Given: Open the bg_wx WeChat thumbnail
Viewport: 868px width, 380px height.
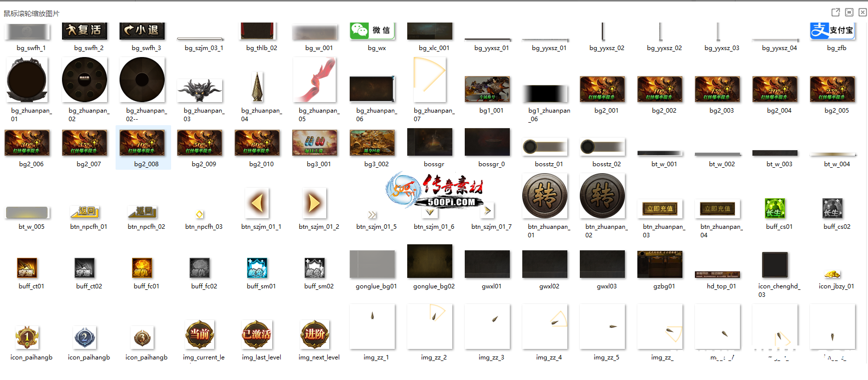Looking at the screenshot, I should [372, 31].
